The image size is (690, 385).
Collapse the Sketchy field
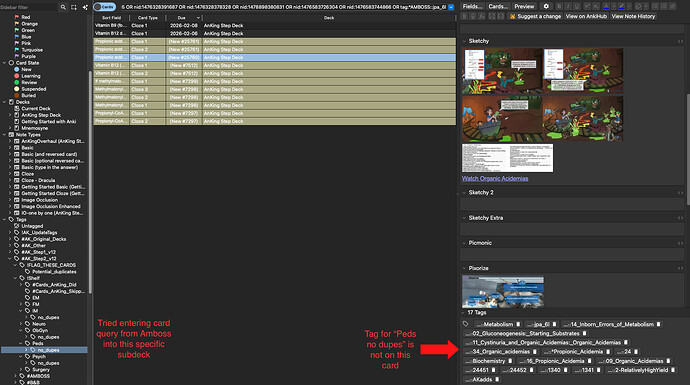tap(464, 41)
